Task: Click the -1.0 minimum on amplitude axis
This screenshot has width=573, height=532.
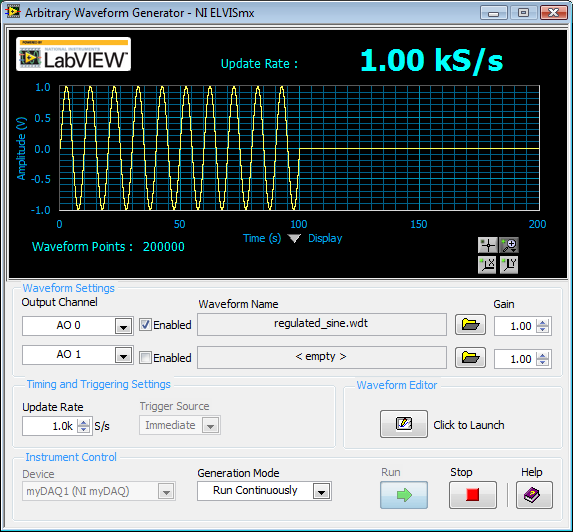Action: tap(40, 210)
